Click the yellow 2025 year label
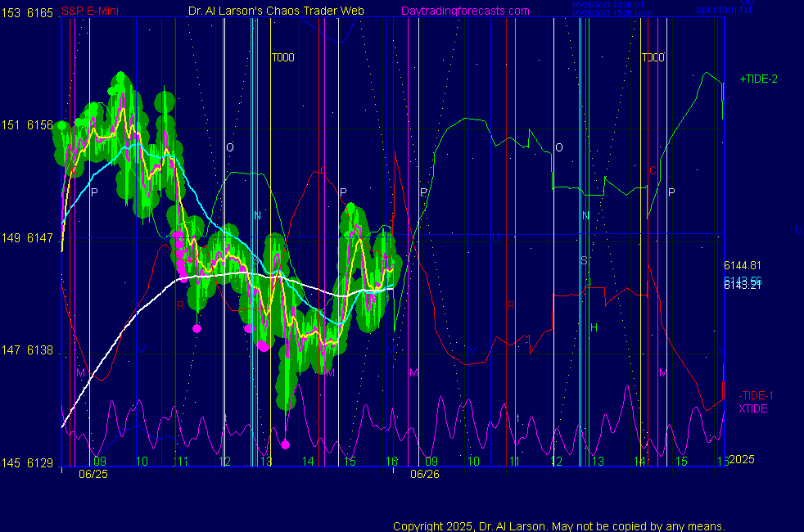 coord(742,459)
